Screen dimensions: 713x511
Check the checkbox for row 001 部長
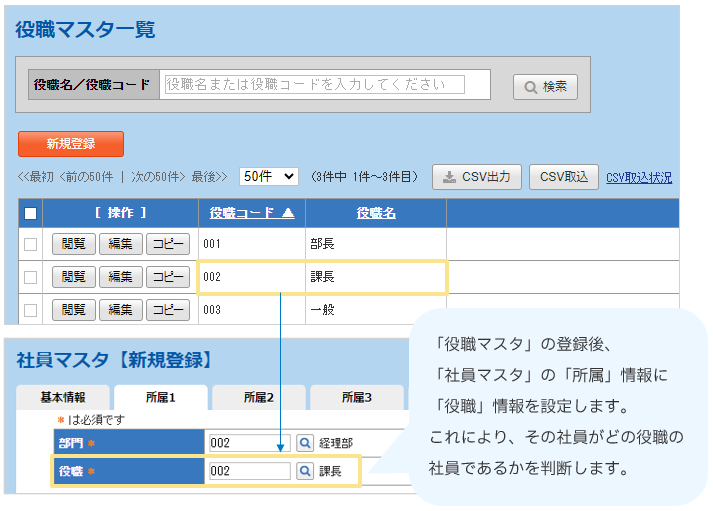click(x=30, y=244)
